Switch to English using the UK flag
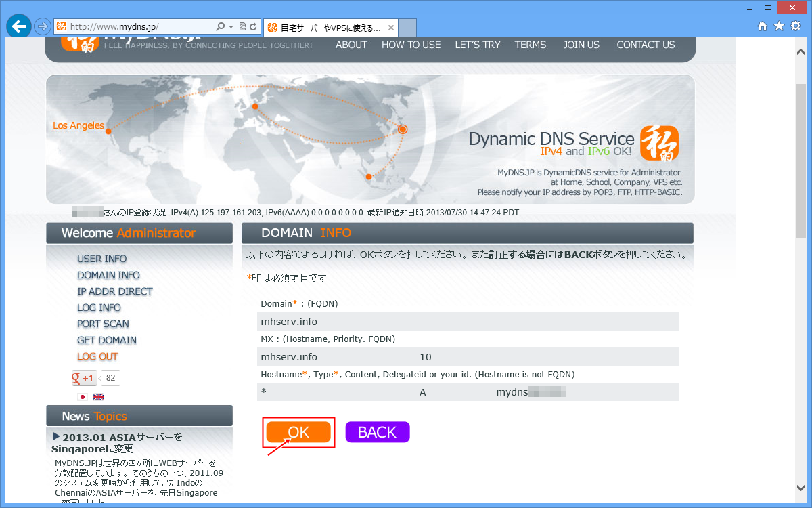Viewport: 812px width, 508px height. click(99, 397)
